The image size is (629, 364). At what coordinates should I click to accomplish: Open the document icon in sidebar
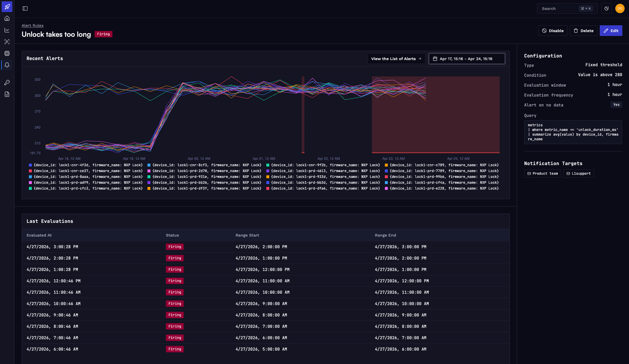coord(7,94)
